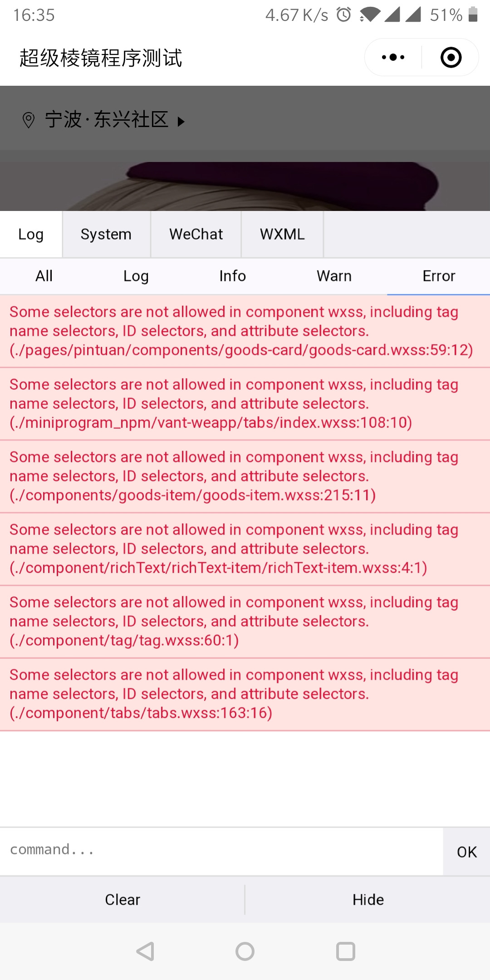Select the top-level Log tab
Screen dimensions: 490x980
pyautogui.click(x=31, y=234)
